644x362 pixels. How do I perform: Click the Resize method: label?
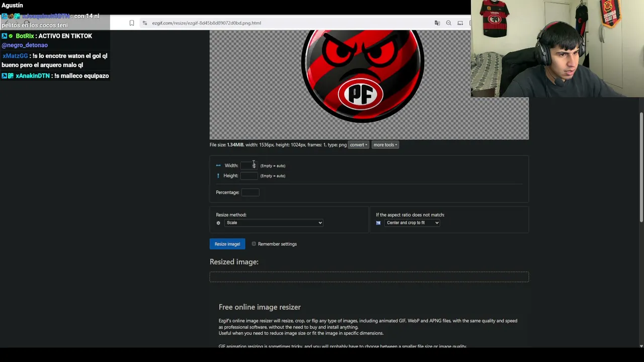231,215
